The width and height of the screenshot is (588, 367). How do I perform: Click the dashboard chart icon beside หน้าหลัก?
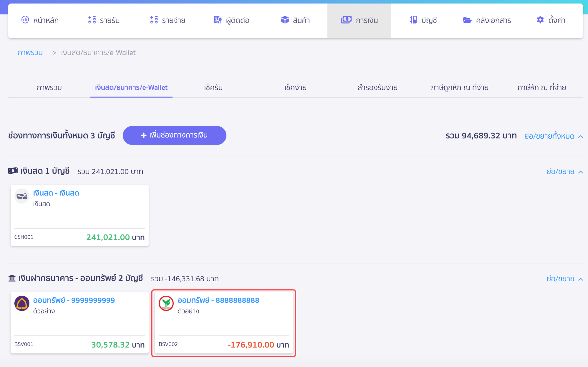point(25,20)
